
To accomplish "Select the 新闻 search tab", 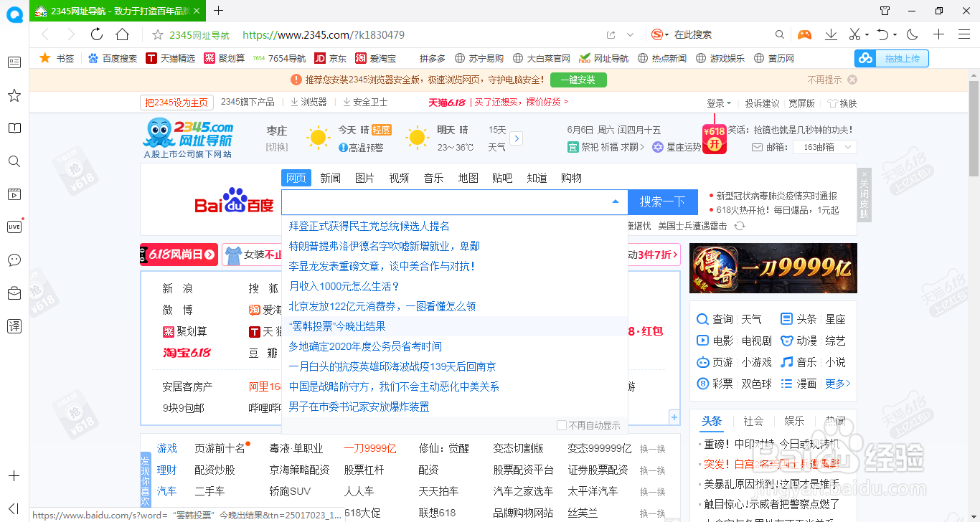I will point(331,178).
